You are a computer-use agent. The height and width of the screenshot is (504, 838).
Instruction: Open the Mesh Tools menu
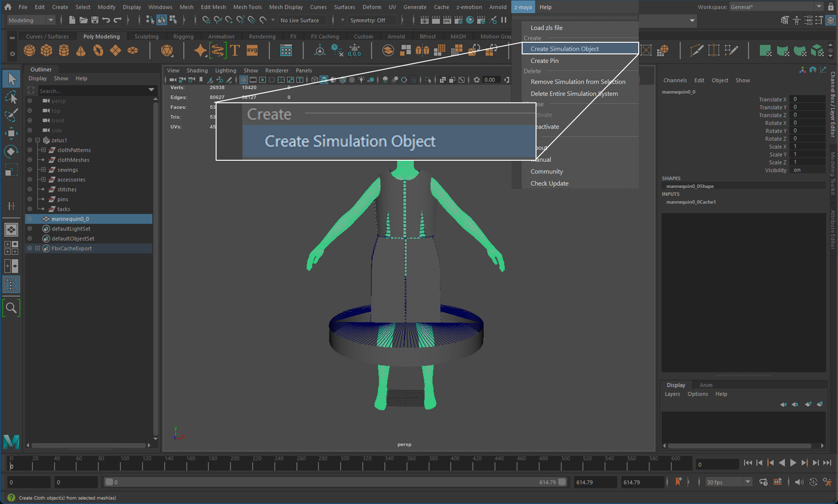tap(247, 7)
